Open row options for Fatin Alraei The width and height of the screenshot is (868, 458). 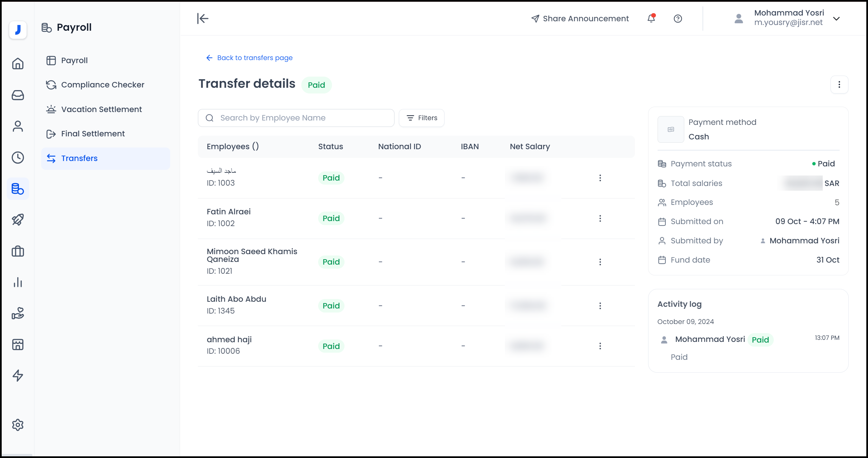(x=600, y=218)
